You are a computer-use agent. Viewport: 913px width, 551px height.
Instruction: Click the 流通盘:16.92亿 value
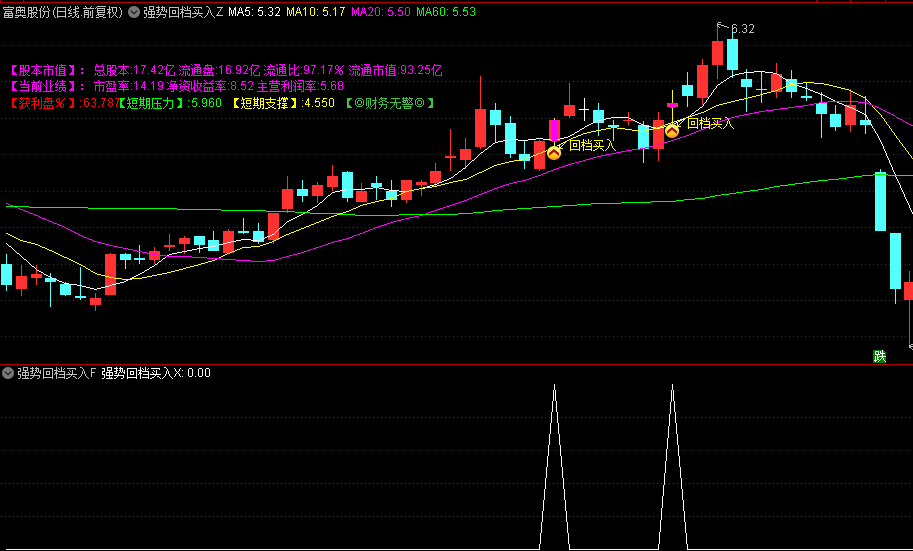[220, 71]
